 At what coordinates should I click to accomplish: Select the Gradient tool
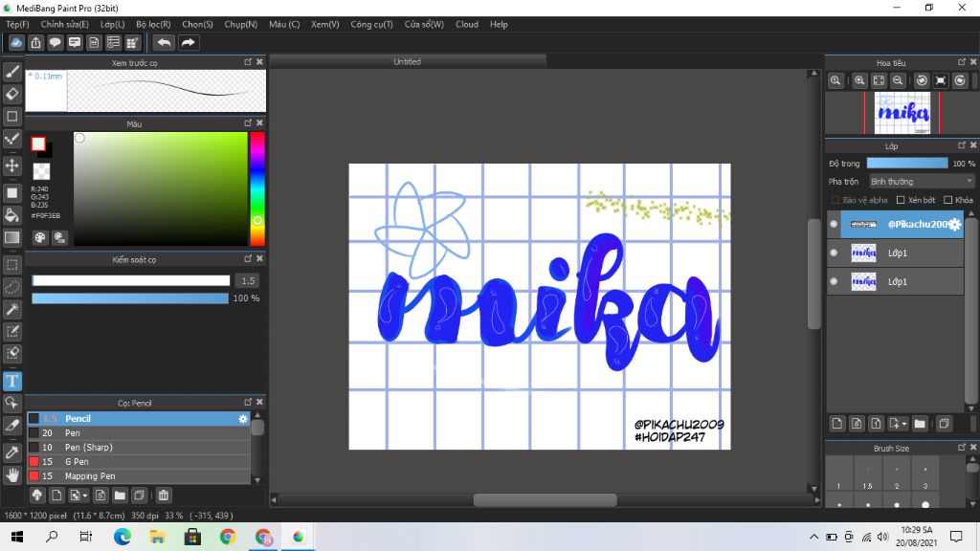(x=11, y=237)
